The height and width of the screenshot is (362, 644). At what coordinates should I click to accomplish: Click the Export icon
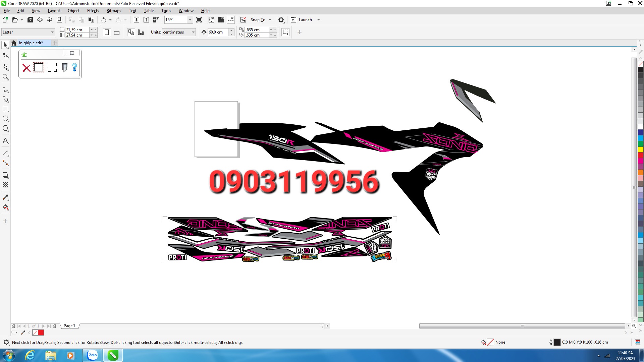[x=146, y=20]
